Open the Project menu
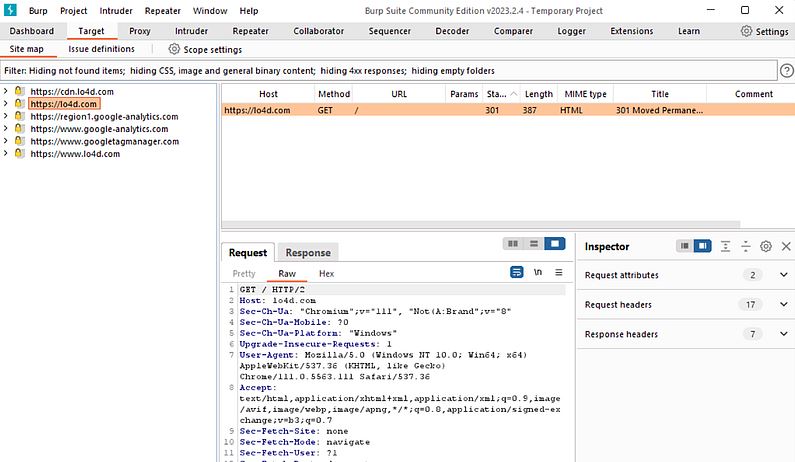The image size is (795, 462). [x=74, y=11]
